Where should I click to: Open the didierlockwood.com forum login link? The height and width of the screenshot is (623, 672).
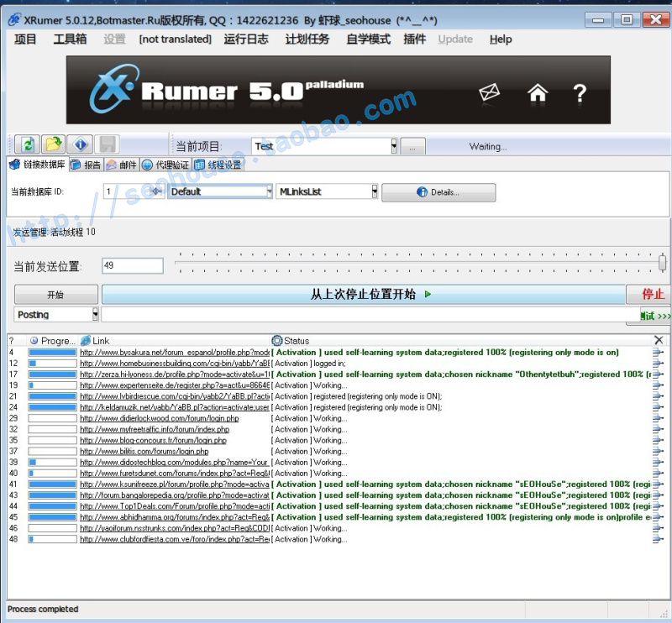click(160, 418)
